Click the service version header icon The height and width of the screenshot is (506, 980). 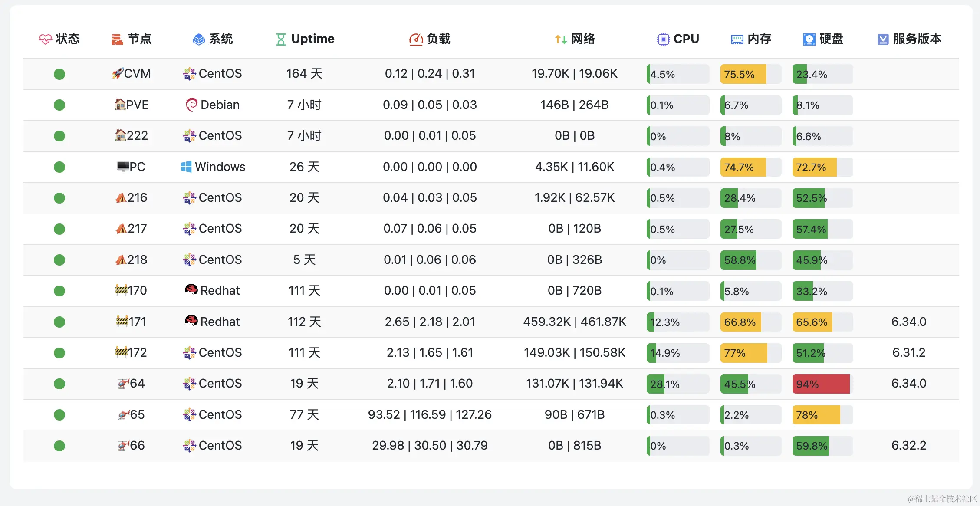(883, 39)
